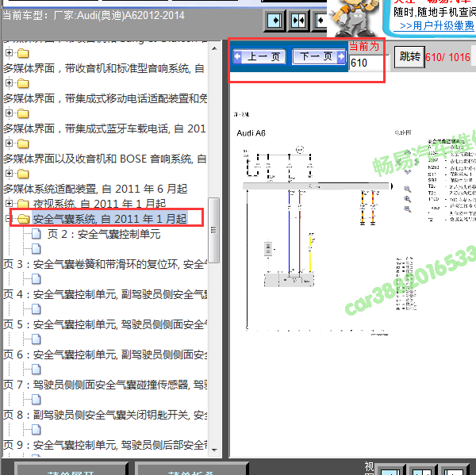The image size is (476, 475).
Task: Pan the diagram right with the chevron
Action: point(416,163)
